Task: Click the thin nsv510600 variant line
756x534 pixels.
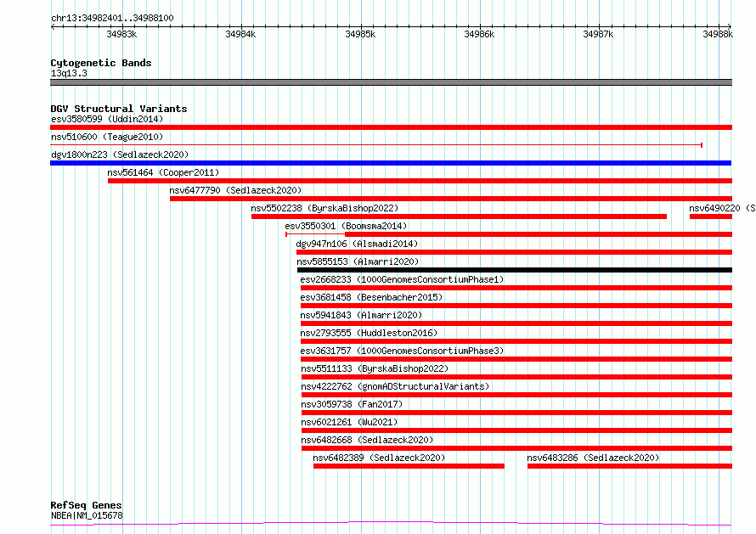Action: (376, 144)
